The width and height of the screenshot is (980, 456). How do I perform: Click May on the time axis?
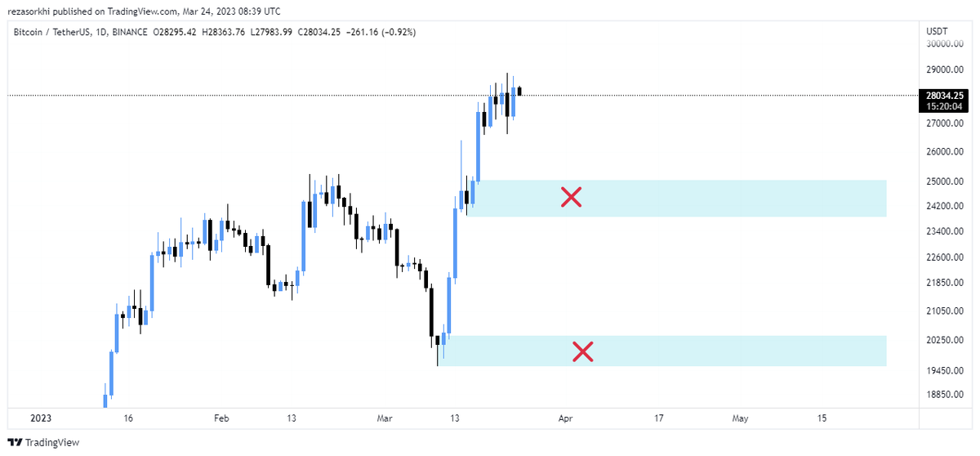[x=740, y=418]
